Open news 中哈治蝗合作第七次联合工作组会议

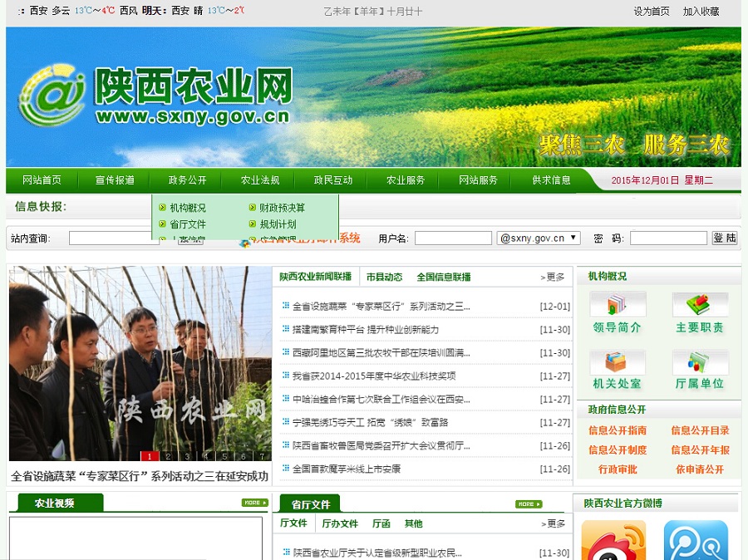pyautogui.click(x=381, y=400)
